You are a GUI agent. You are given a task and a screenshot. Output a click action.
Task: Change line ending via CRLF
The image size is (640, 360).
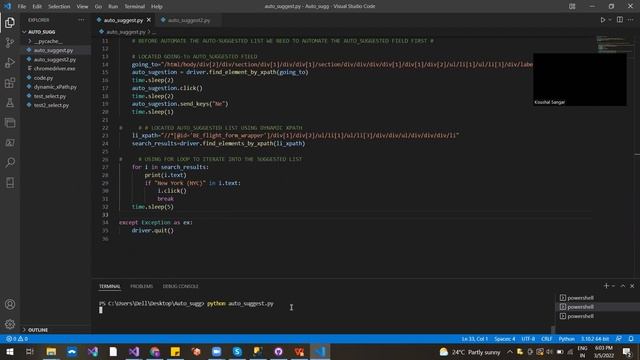[547, 339]
